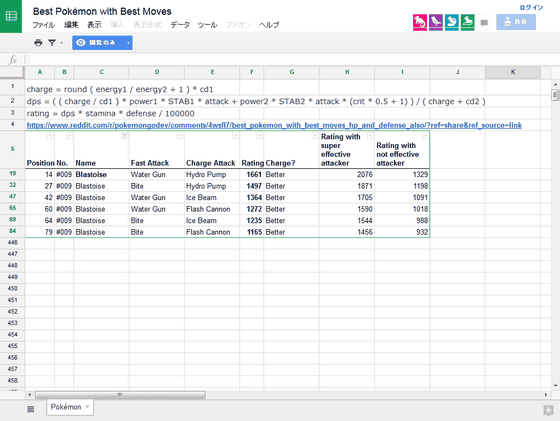Select cell with charge formula in row 1

pos(120,89)
